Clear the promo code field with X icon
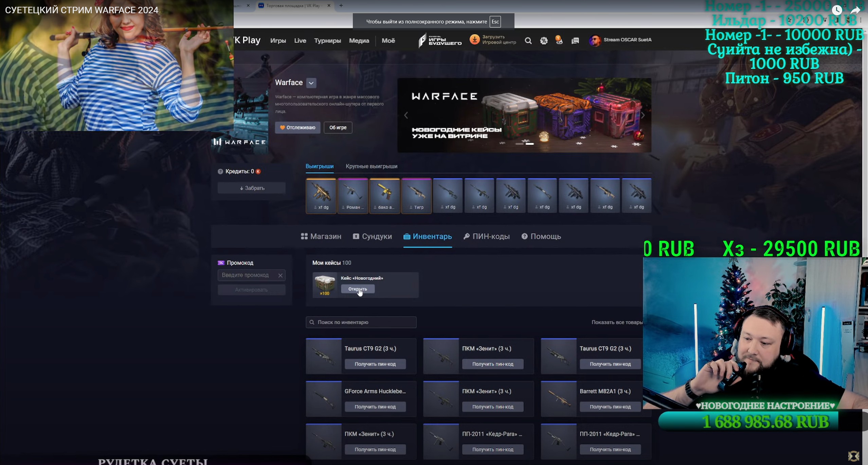This screenshot has height=465, width=868. [280, 275]
